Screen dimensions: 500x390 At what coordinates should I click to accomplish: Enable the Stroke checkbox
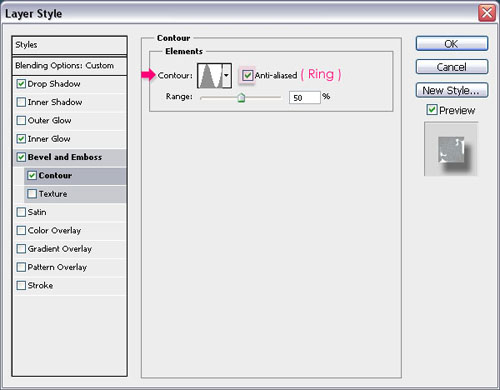click(21, 285)
